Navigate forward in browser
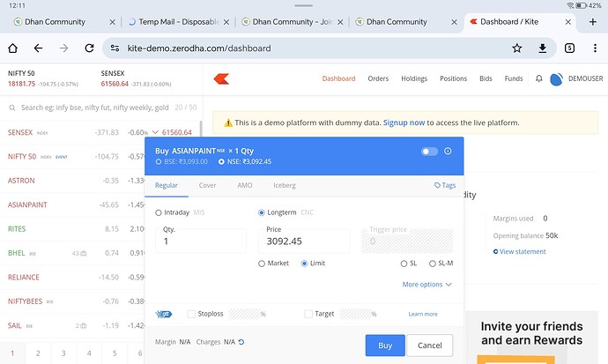Viewport: 608px width, 364px height. (63, 48)
